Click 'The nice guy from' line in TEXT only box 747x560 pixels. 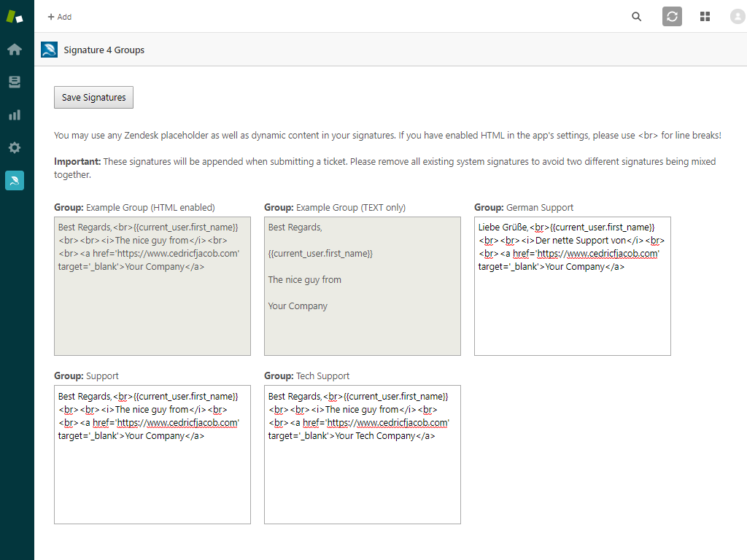304,280
